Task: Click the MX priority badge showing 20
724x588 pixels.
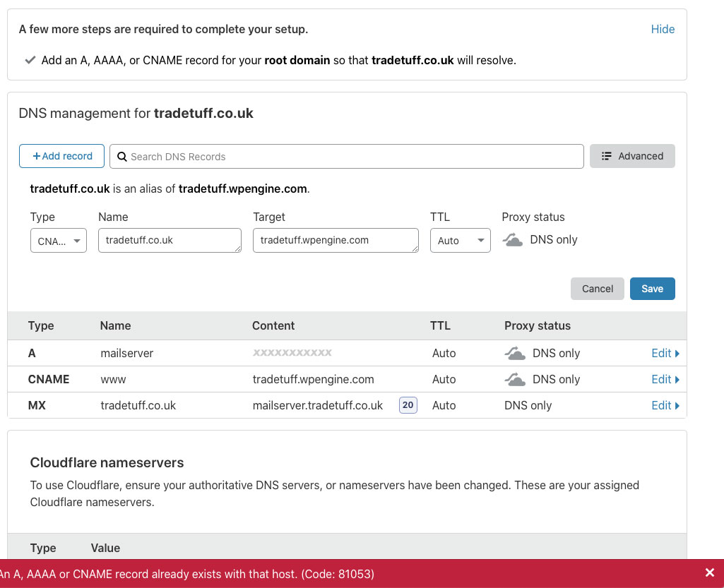Action: pos(408,405)
